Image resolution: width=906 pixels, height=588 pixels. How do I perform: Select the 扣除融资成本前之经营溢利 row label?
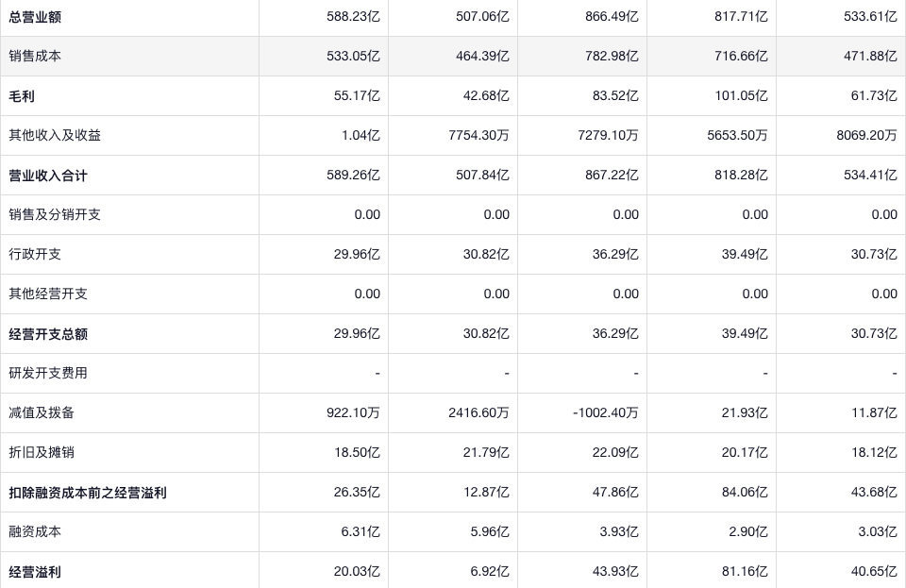[x=88, y=493]
